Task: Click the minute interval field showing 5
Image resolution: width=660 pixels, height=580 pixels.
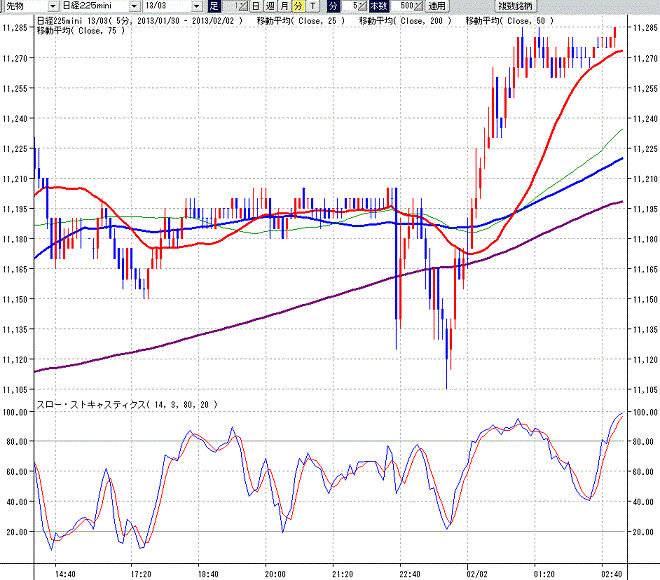Action: click(350, 6)
